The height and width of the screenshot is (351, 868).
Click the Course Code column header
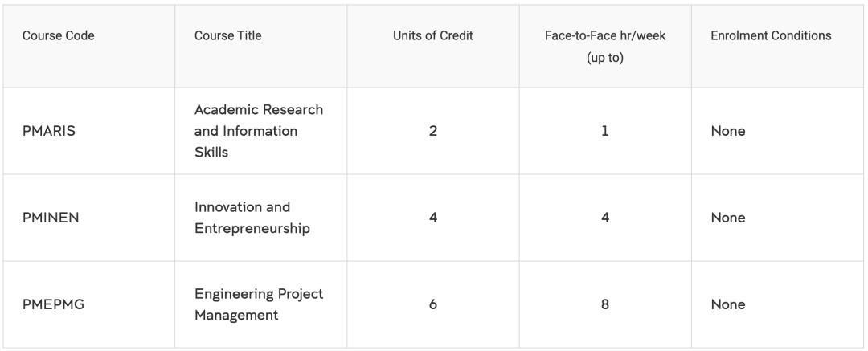(59, 36)
